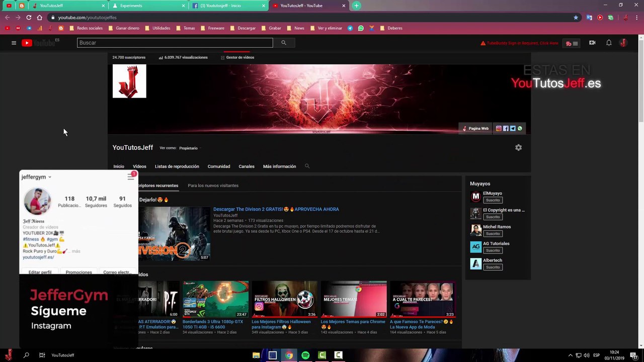
Task: Open Spotify from the taskbar
Action: pos(305,355)
